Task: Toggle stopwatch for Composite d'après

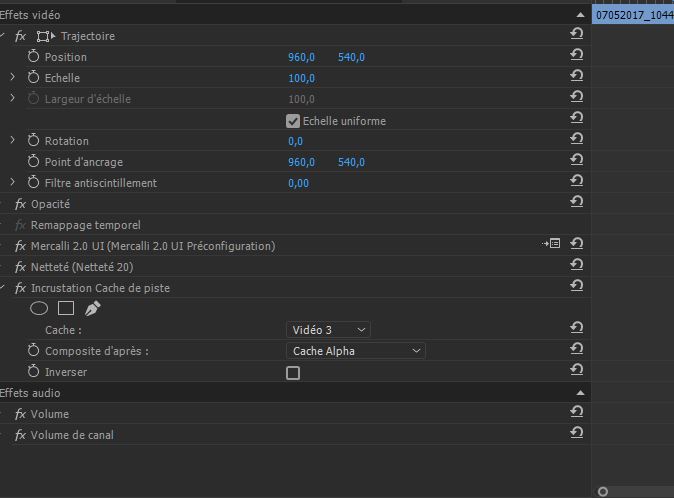Action: pyautogui.click(x=34, y=350)
